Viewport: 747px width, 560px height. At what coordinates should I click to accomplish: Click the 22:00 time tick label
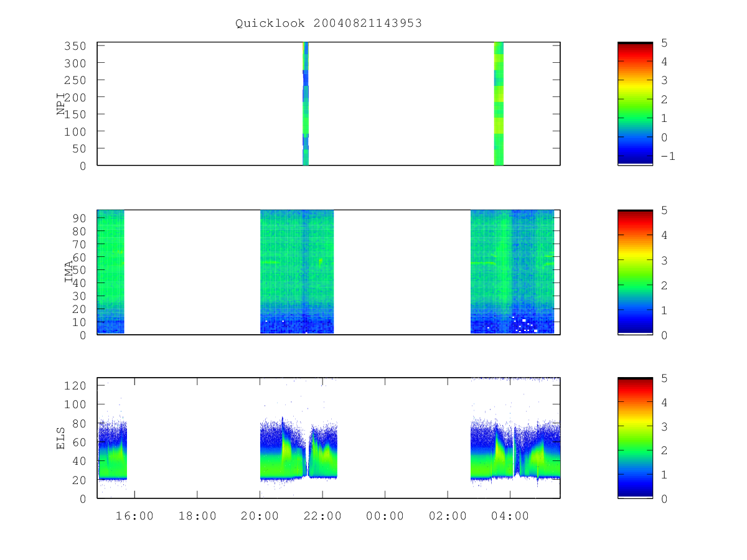click(x=322, y=516)
